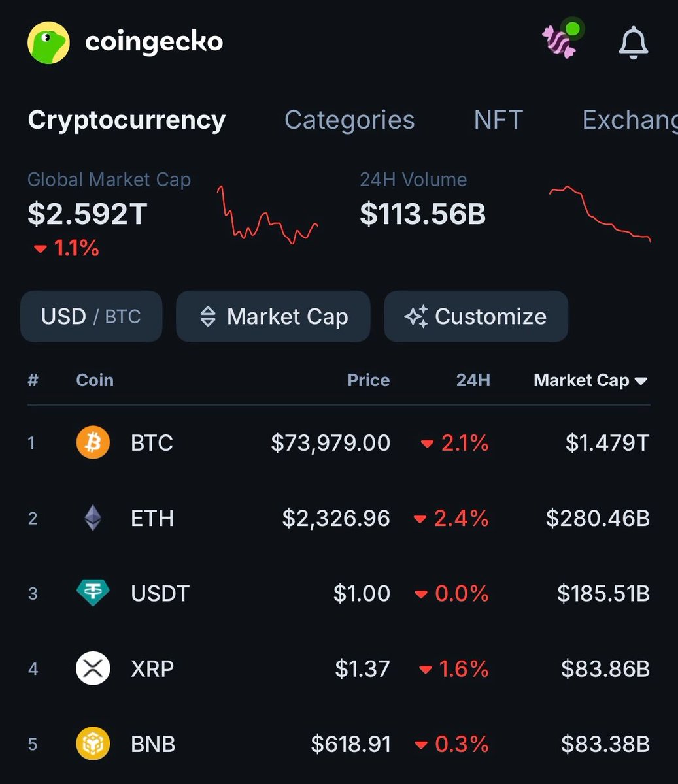Switch to the Categories tab
This screenshot has height=784, width=678.
pyautogui.click(x=349, y=120)
